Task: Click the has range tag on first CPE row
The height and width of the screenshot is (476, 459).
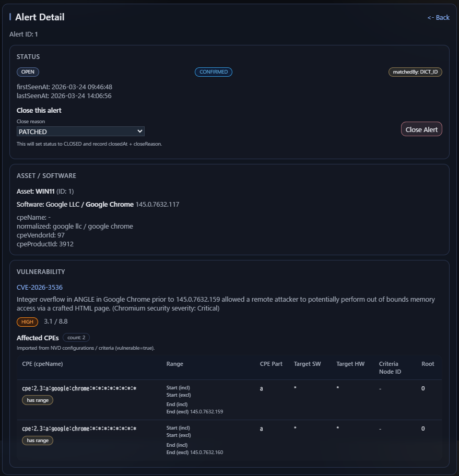Action: [37, 400]
